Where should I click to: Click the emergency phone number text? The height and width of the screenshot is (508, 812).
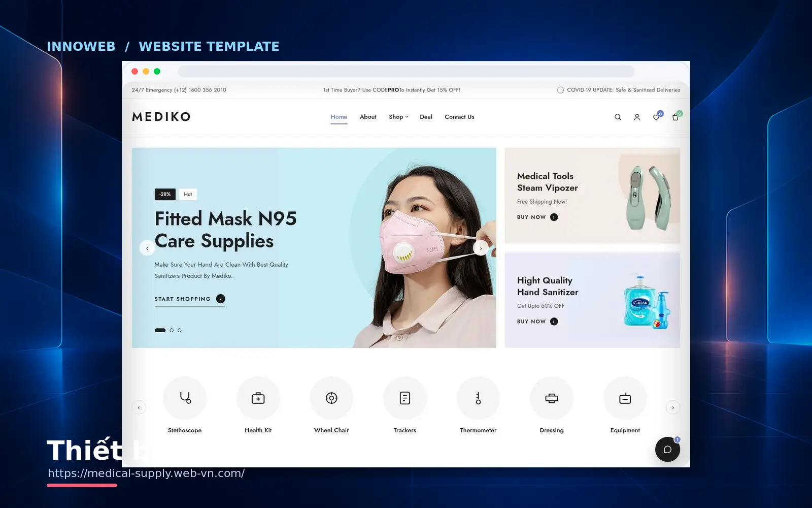pyautogui.click(x=179, y=90)
